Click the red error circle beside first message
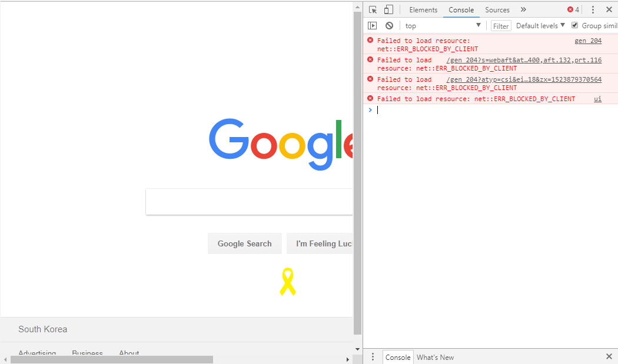This screenshot has height=364, width=618. 370,40
